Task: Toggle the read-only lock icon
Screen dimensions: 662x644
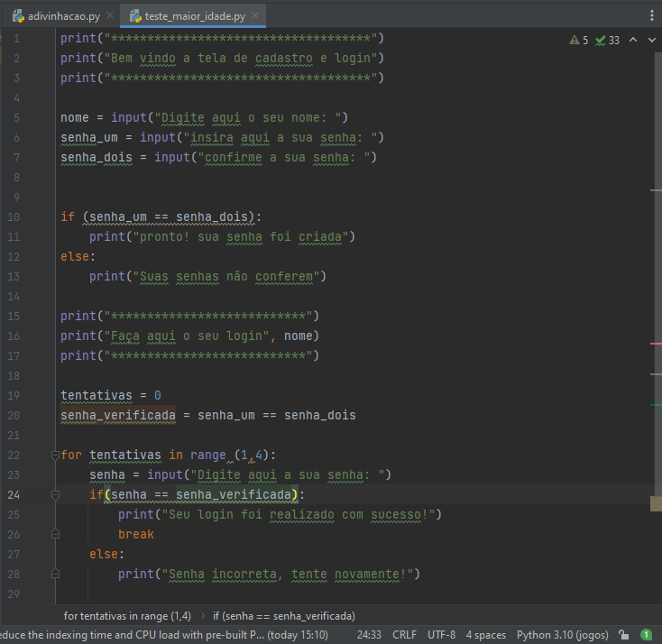Action: (623, 635)
